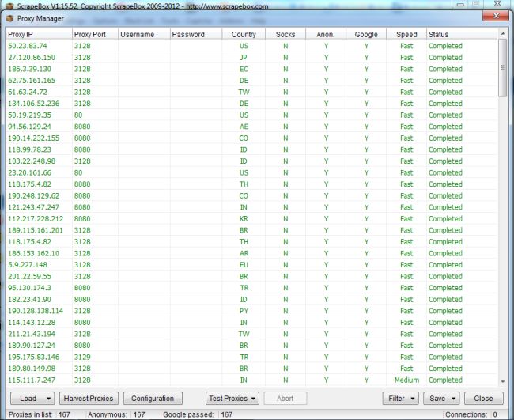The height and width of the screenshot is (420, 514).
Task: Select proxy row 61.63.24.72
Action: point(251,92)
